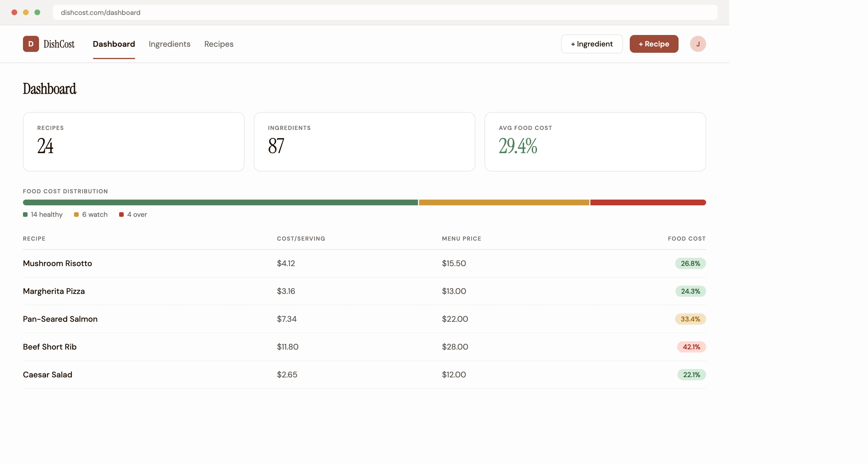This screenshot has height=464, width=868.
Task: Click the yellow watch legend marker
Action: tap(76, 215)
